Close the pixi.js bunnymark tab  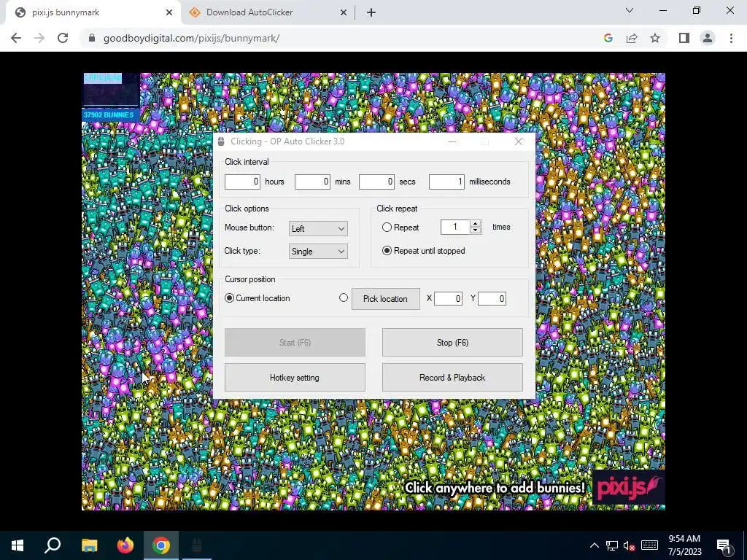[x=169, y=12]
